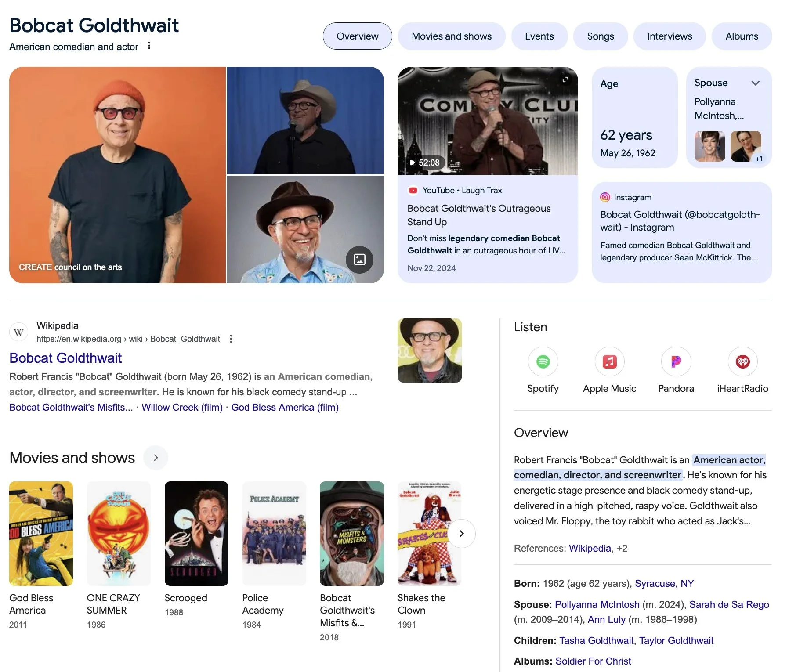
Task: Open the Spotify listen icon
Action: [543, 361]
